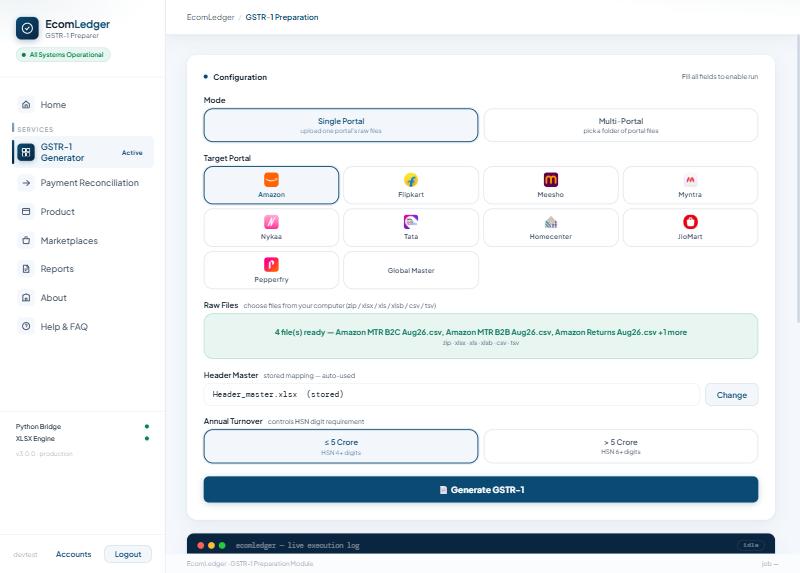The height and width of the screenshot is (573, 800).
Task: Click Generate GSTR-1 button
Action: tap(481, 490)
